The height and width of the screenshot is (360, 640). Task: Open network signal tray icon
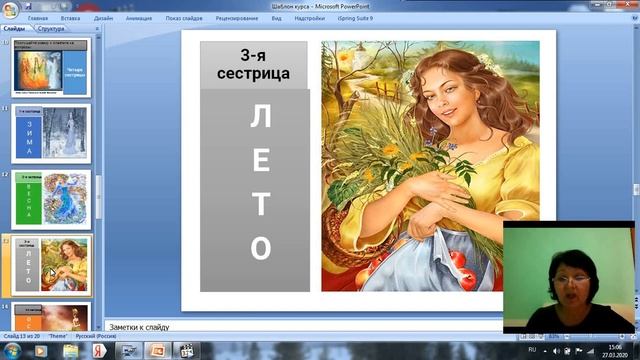point(591,351)
